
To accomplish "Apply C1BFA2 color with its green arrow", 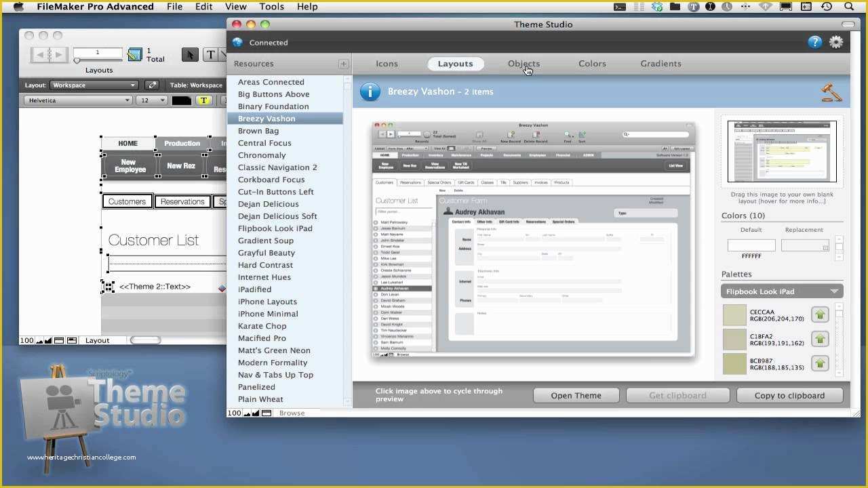I will point(820,339).
